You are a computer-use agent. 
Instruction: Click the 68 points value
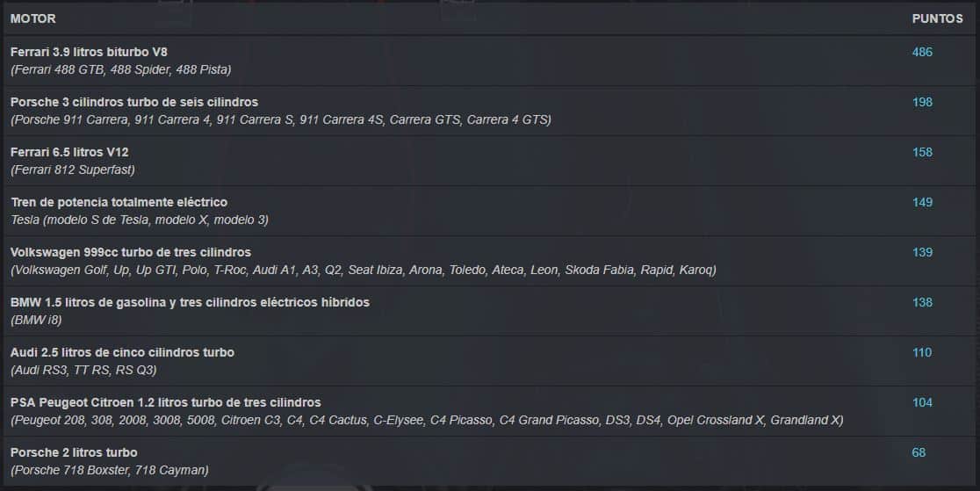coord(919,452)
